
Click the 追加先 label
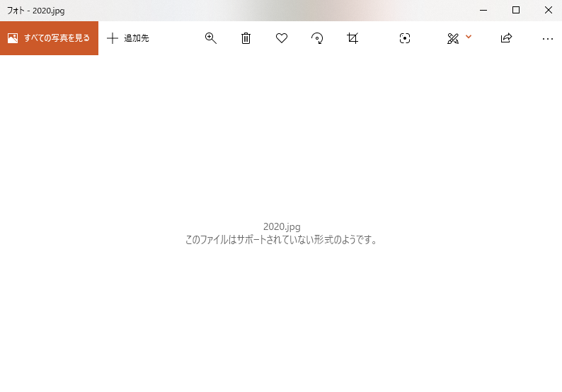136,38
